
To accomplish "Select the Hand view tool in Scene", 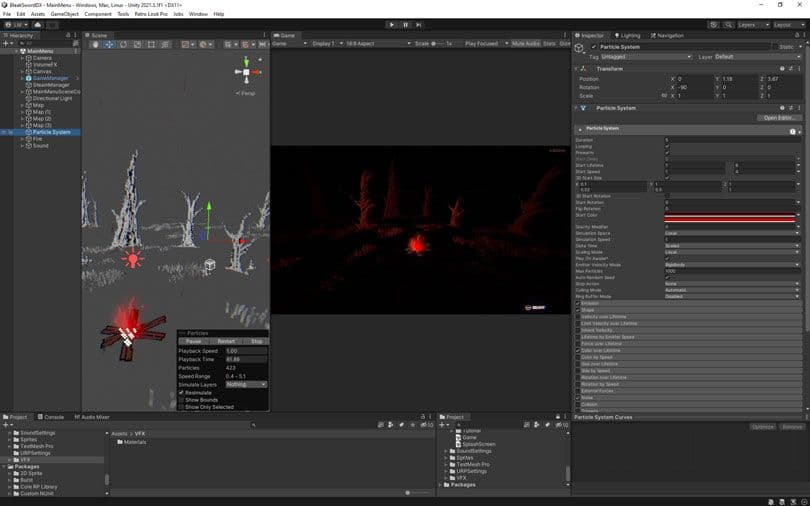I will pyautogui.click(x=96, y=45).
